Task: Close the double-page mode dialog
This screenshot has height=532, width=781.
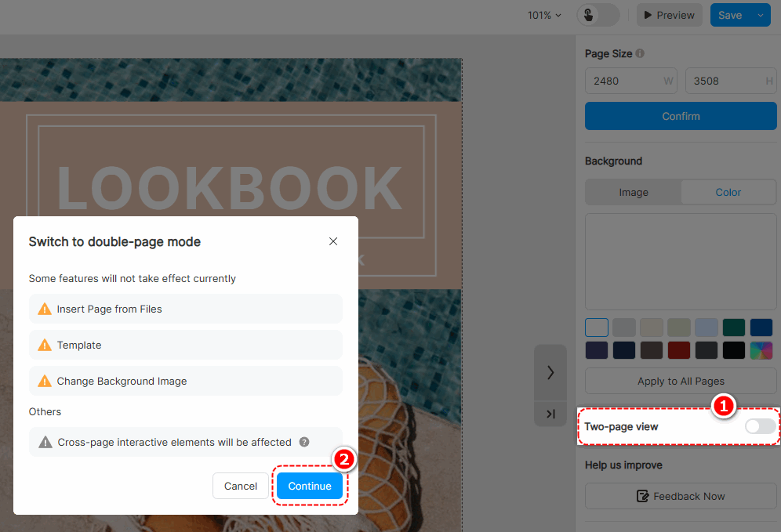Action: (x=333, y=241)
